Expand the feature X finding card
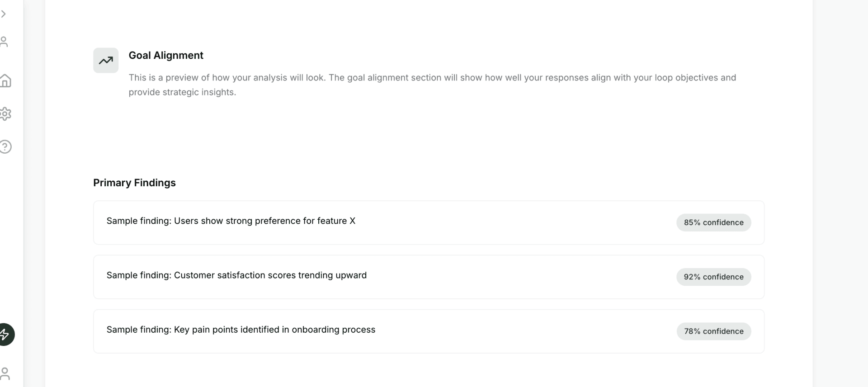Image resolution: width=868 pixels, height=387 pixels. [429, 222]
